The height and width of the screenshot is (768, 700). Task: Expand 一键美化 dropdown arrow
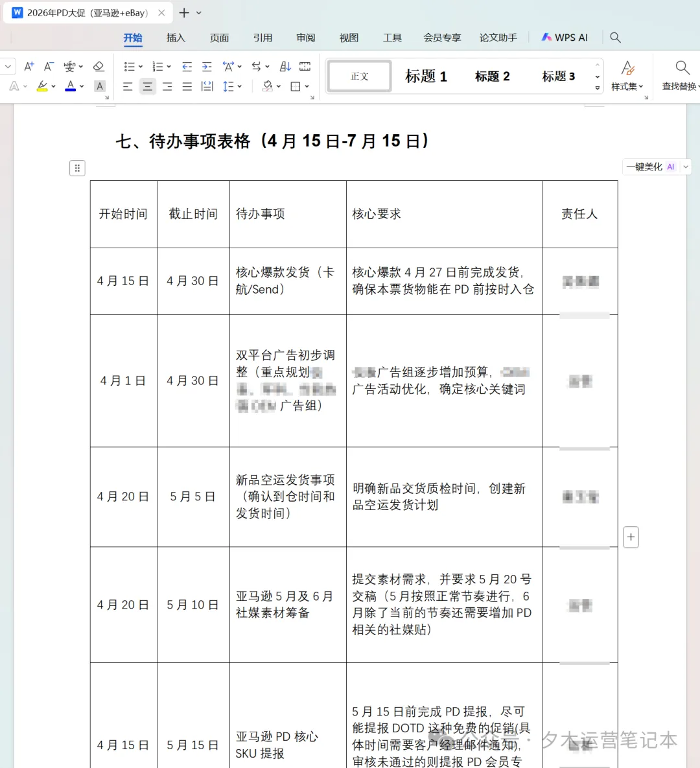(x=686, y=167)
